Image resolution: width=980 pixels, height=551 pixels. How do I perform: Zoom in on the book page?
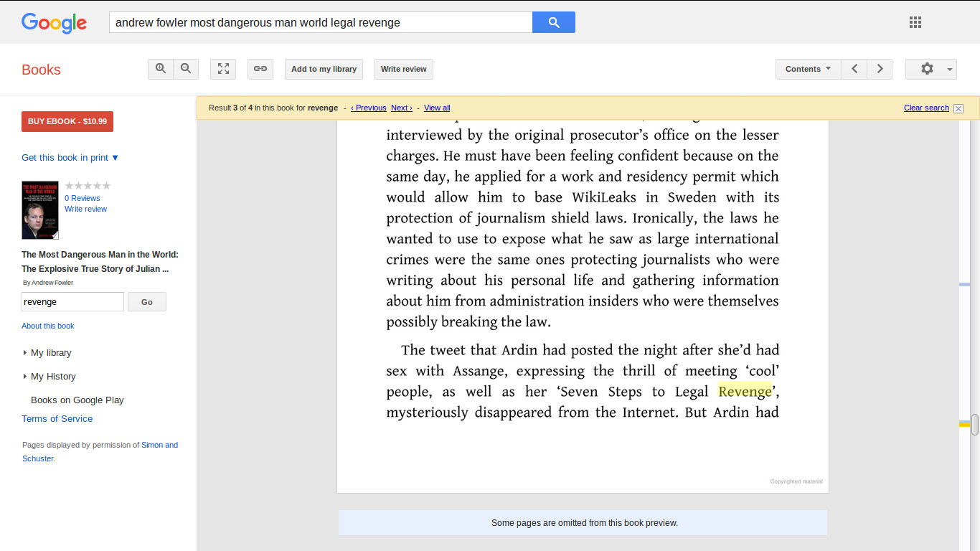point(161,69)
